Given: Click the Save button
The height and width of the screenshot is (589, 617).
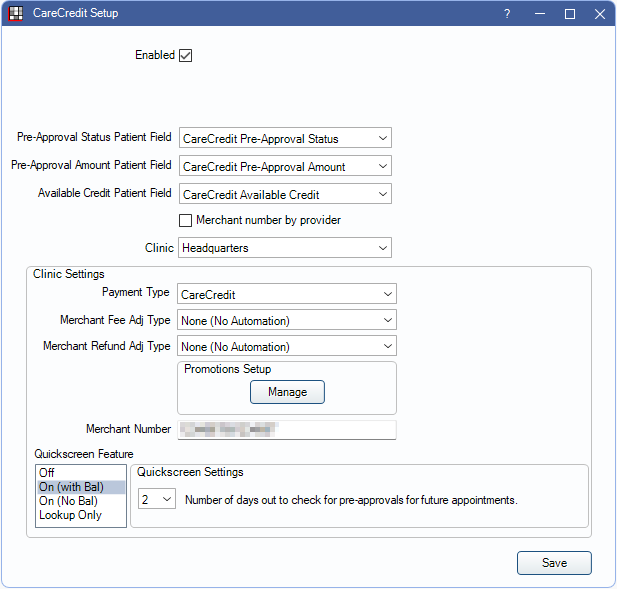Looking at the screenshot, I should click(x=554, y=563).
